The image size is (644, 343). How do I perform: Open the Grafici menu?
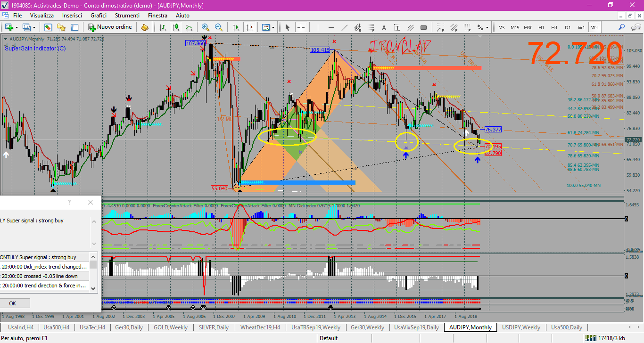tap(99, 16)
